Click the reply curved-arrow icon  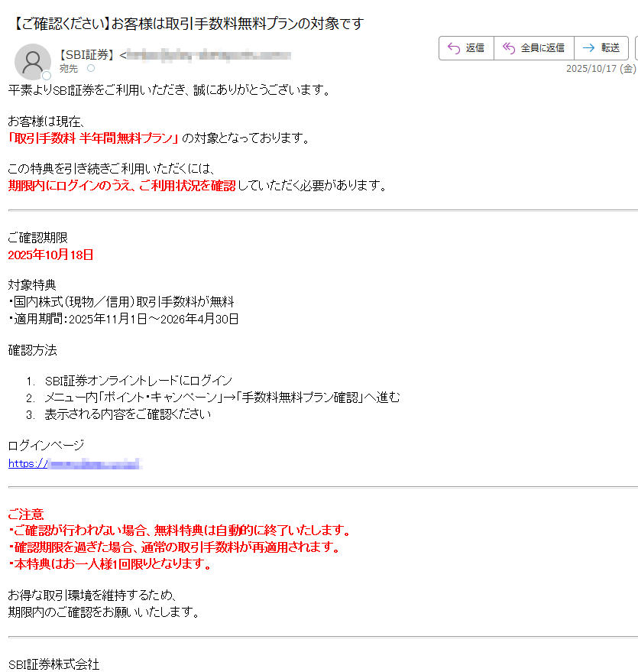454,48
